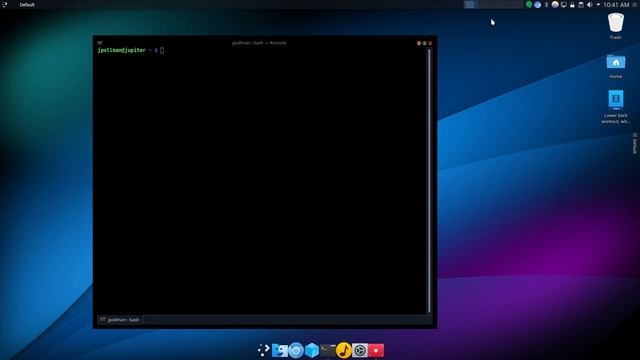This screenshot has width=640, height=360.
Task: Click the panel menu icon beside the clock
Action: click(x=635, y=4)
